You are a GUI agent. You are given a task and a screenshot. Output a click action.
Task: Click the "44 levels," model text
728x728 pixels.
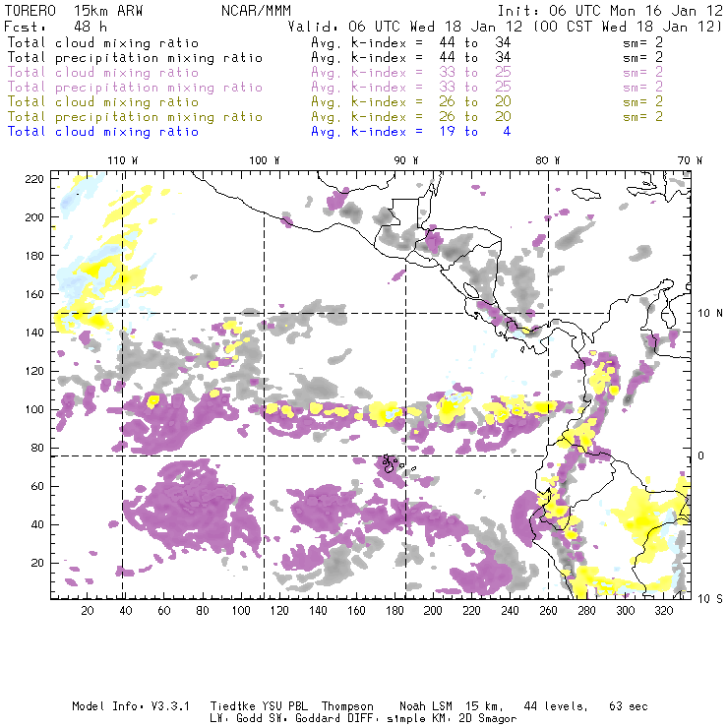[x=556, y=706]
